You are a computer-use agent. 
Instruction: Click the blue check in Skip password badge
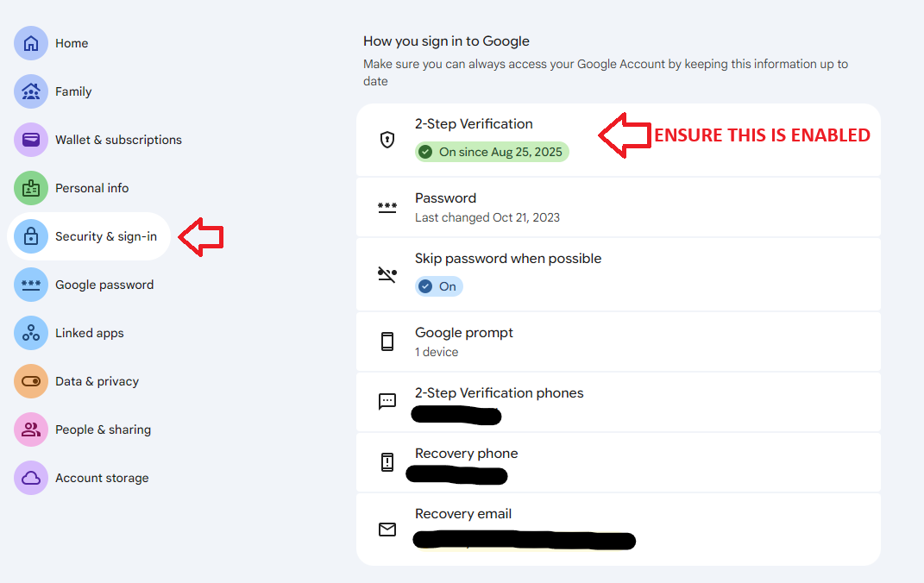425,286
